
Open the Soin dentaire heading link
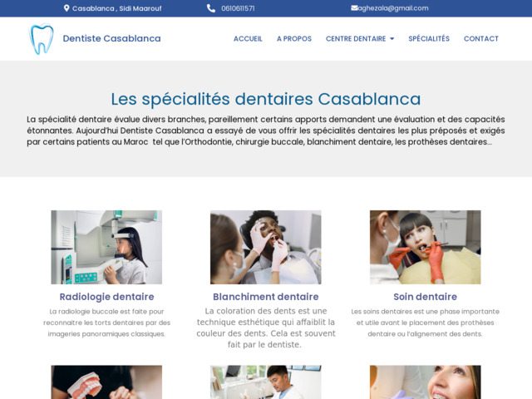[425, 297]
